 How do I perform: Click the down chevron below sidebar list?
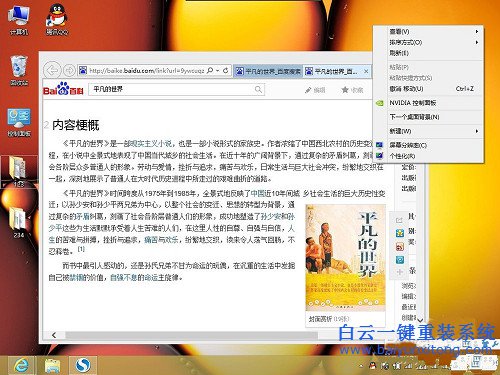click(420, 320)
